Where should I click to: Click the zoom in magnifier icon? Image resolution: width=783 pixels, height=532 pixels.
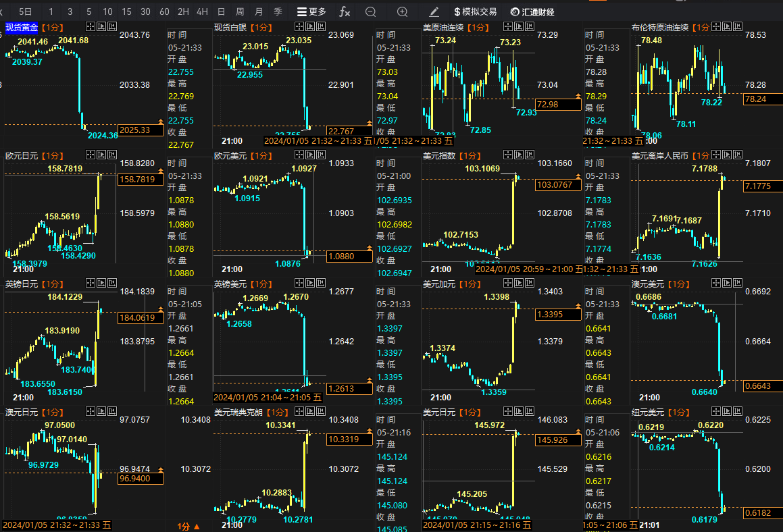pyautogui.click(x=402, y=11)
